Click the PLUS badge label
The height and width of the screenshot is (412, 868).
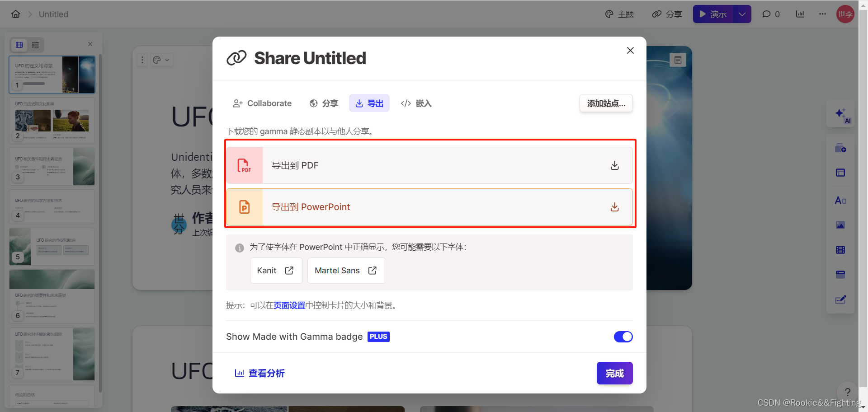(378, 337)
